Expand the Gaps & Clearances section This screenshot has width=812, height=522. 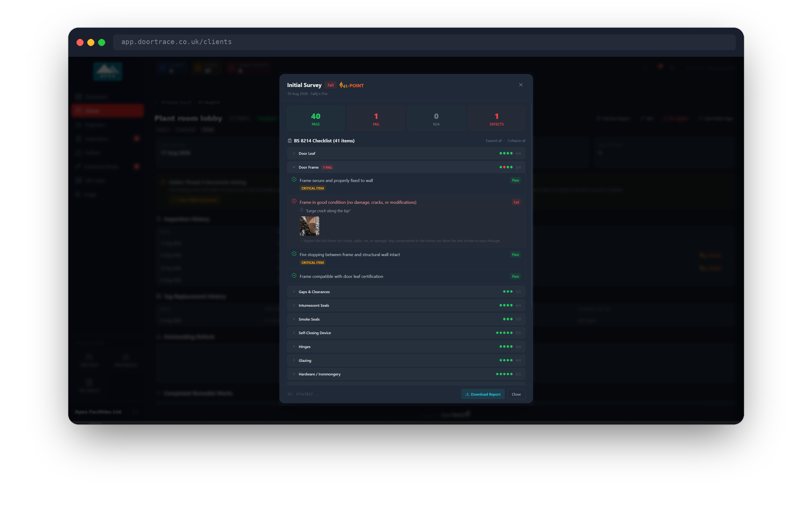click(x=406, y=291)
